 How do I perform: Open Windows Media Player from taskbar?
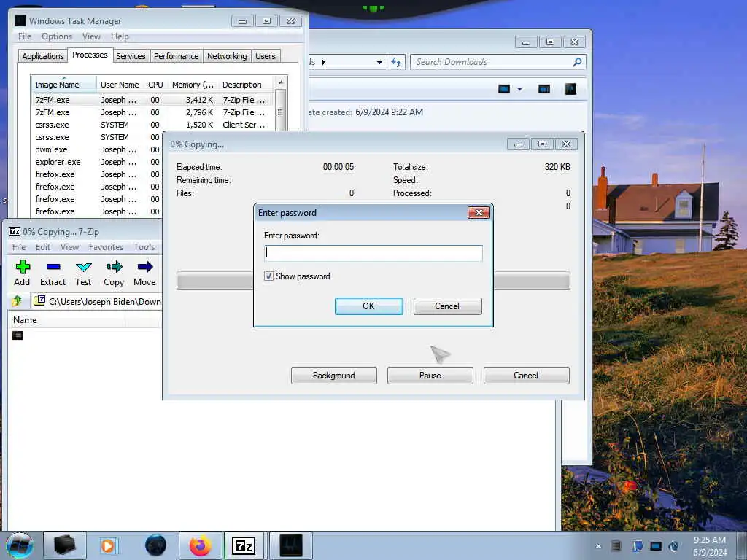click(x=108, y=545)
